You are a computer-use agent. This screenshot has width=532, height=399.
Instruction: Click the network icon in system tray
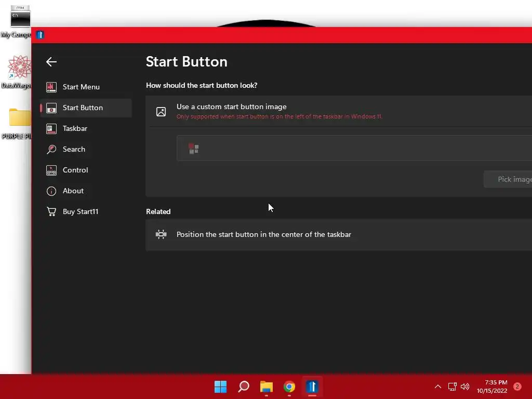click(x=452, y=387)
